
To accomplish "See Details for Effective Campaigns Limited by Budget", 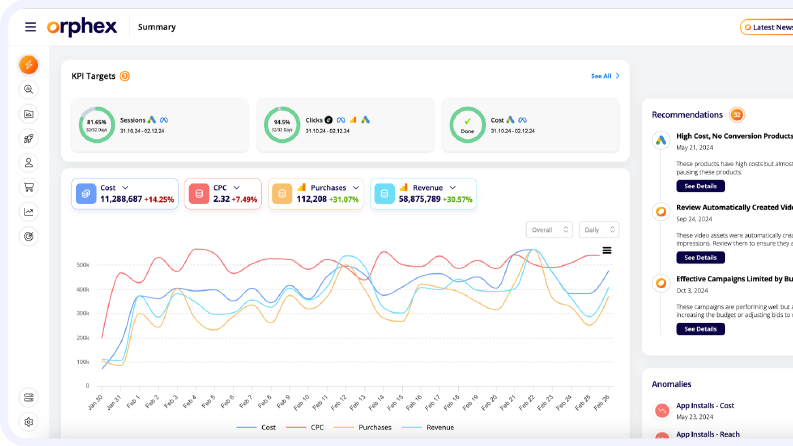I will (x=700, y=329).
